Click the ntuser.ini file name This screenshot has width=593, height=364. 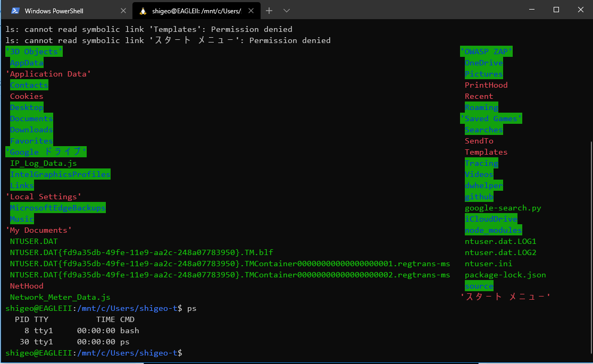tap(489, 264)
